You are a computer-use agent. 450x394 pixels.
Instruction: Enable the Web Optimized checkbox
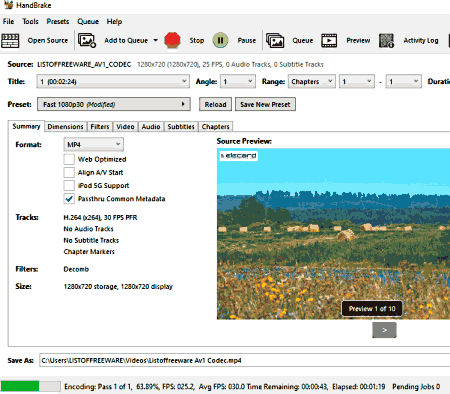[x=69, y=159]
